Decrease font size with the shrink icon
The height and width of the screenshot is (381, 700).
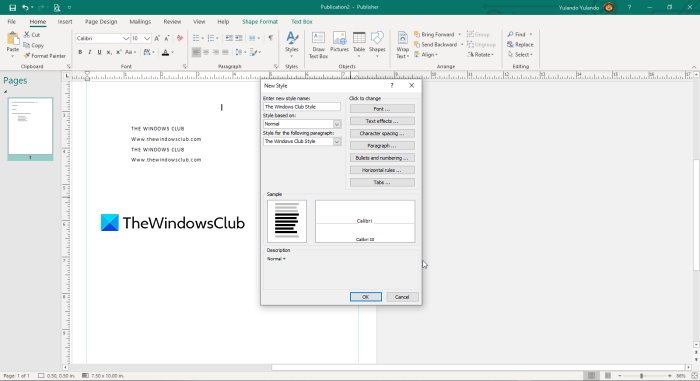click(x=167, y=38)
